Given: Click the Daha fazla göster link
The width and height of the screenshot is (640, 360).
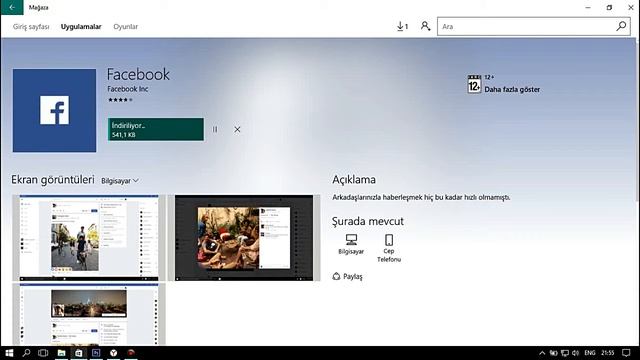Looking at the screenshot, I should click(x=512, y=89).
